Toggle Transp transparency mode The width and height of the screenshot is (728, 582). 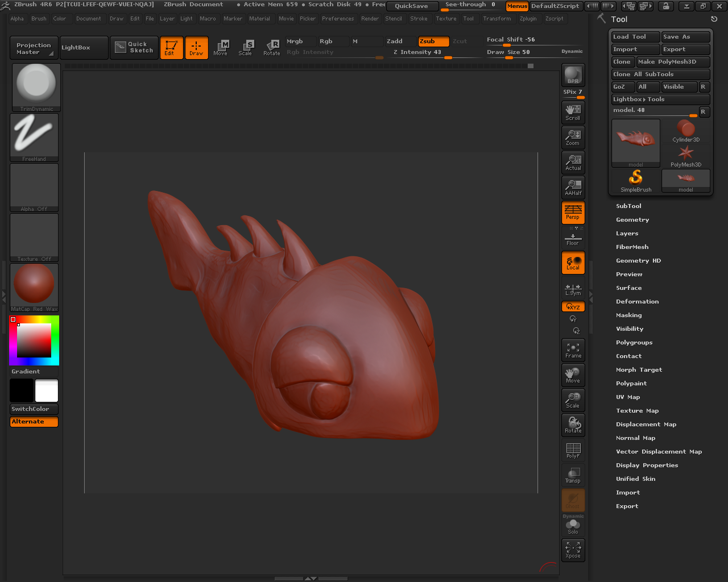tap(573, 475)
